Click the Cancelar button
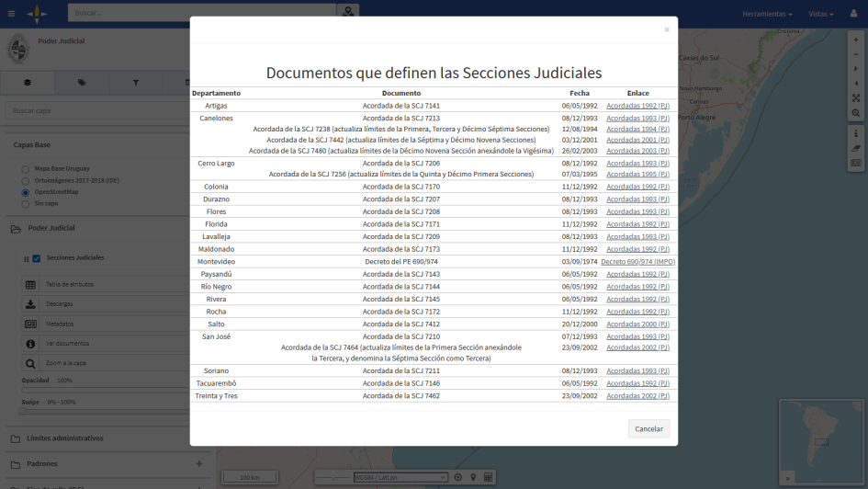Image resolution: width=868 pixels, height=489 pixels. (x=648, y=428)
